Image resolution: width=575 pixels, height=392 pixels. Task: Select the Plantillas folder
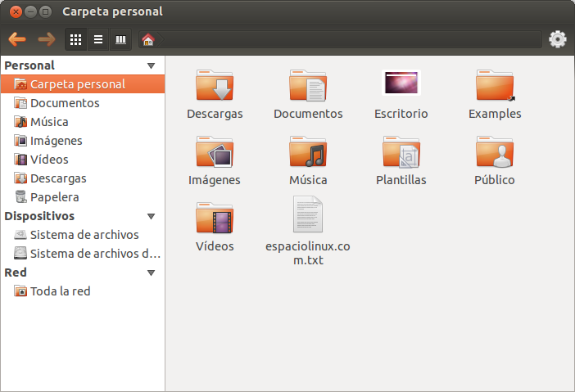401,153
